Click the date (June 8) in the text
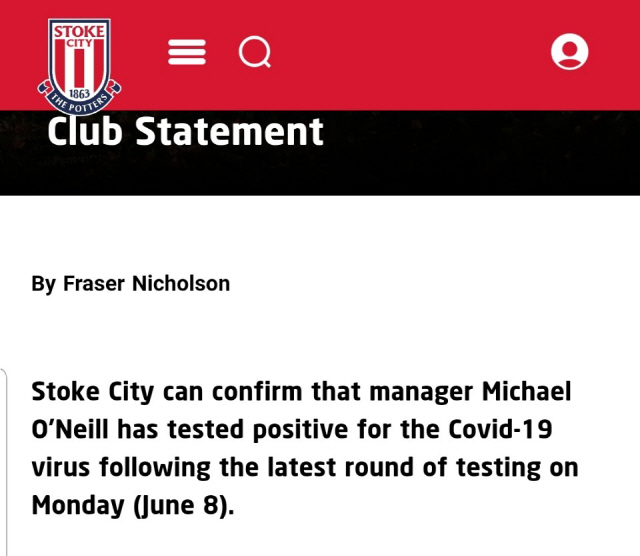Screen dimensions: 640x556 (x=184, y=505)
